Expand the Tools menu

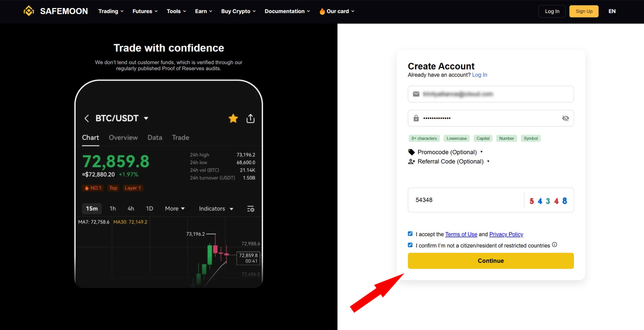(x=176, y=11)
